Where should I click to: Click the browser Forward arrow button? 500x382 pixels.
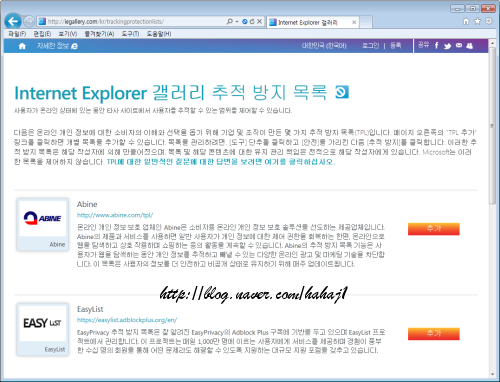(x=29, y=22)
